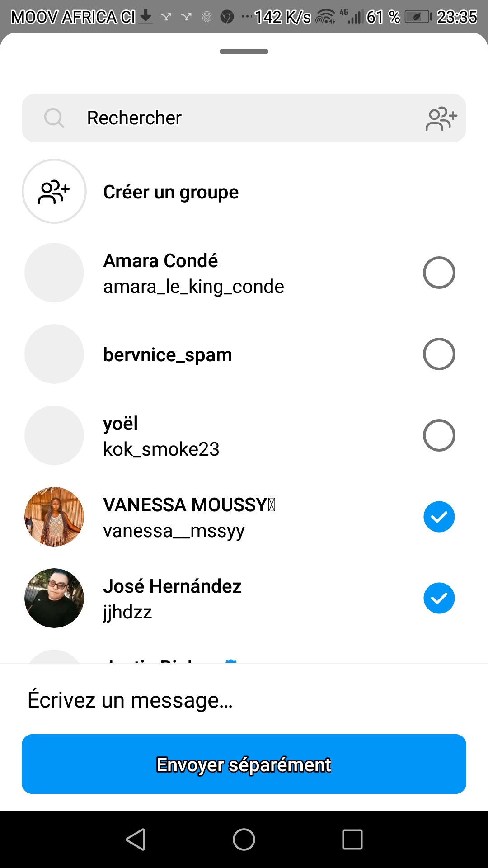Tap the battery status bar icon
Image resolution: width=488 pixels, height=868 pixels.
418,17
